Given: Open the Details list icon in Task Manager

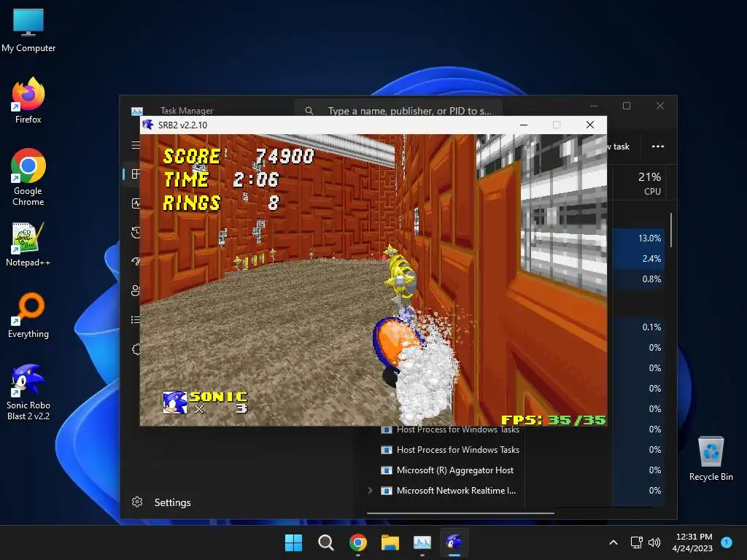Looking at the screenshot, I should coord(136,319).
